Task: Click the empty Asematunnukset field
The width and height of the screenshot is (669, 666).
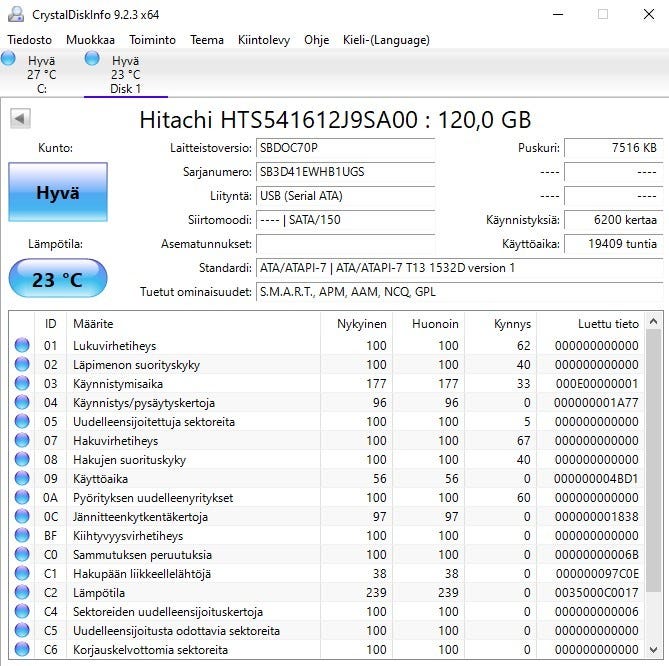Action: [x=346, y=244]
